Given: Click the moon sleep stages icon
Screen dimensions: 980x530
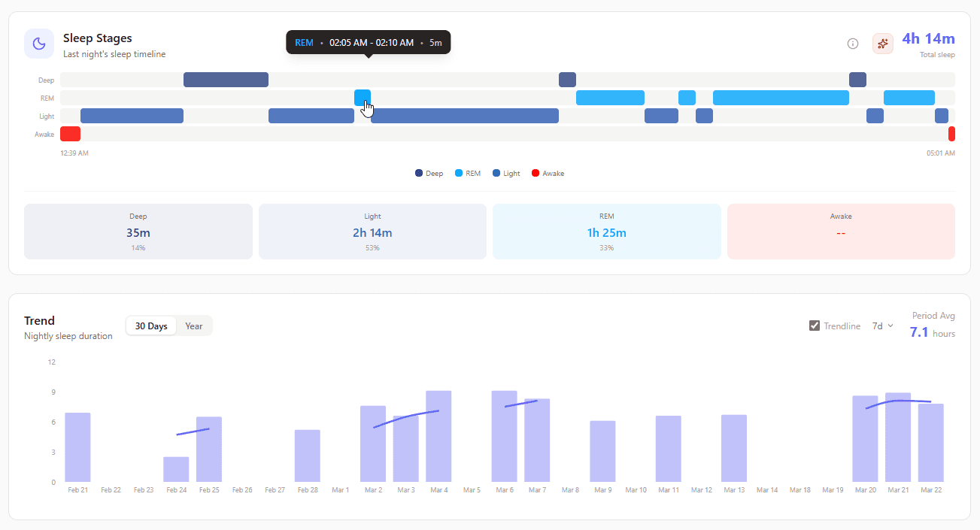Looking at the screenshot, I should (39, 44).
